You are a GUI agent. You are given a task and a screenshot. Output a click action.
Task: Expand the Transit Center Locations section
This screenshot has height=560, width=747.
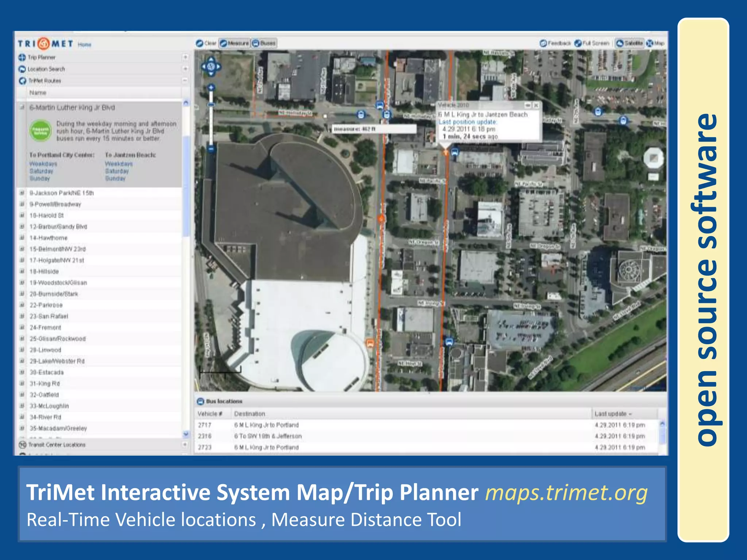pyautogui.click(x=185, y=445)
